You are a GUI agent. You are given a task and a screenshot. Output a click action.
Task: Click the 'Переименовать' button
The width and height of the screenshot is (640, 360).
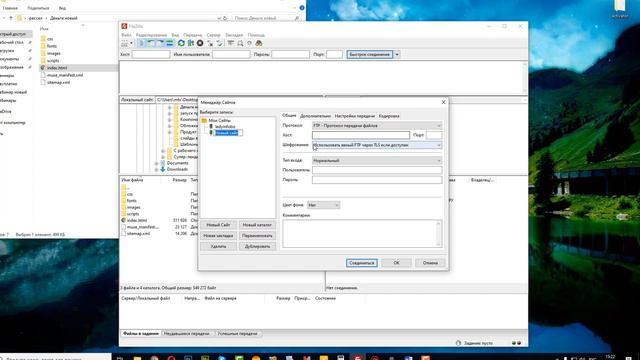pos(257,236)
